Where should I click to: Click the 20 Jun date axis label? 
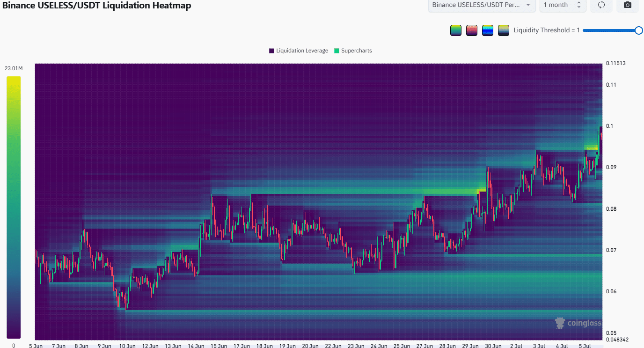click(x=311, y=346)
